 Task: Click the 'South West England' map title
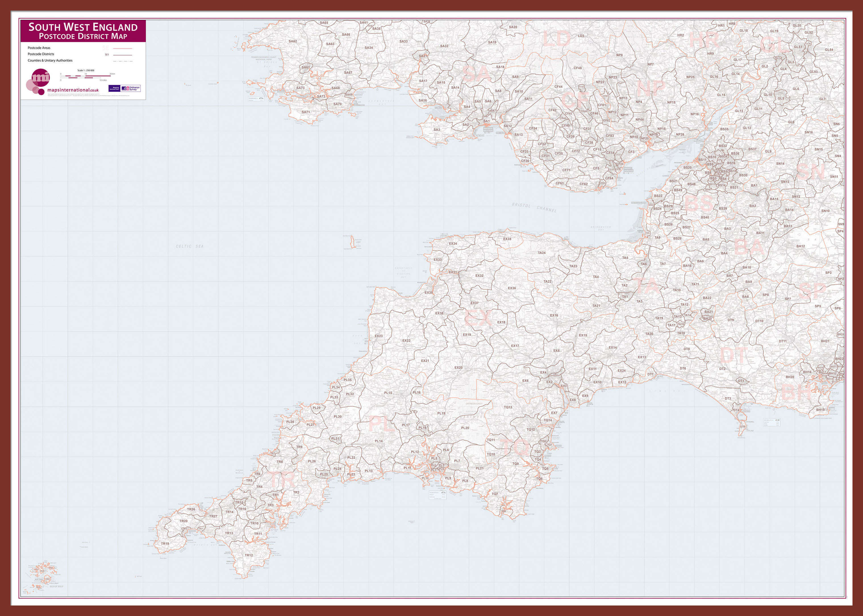83,27
